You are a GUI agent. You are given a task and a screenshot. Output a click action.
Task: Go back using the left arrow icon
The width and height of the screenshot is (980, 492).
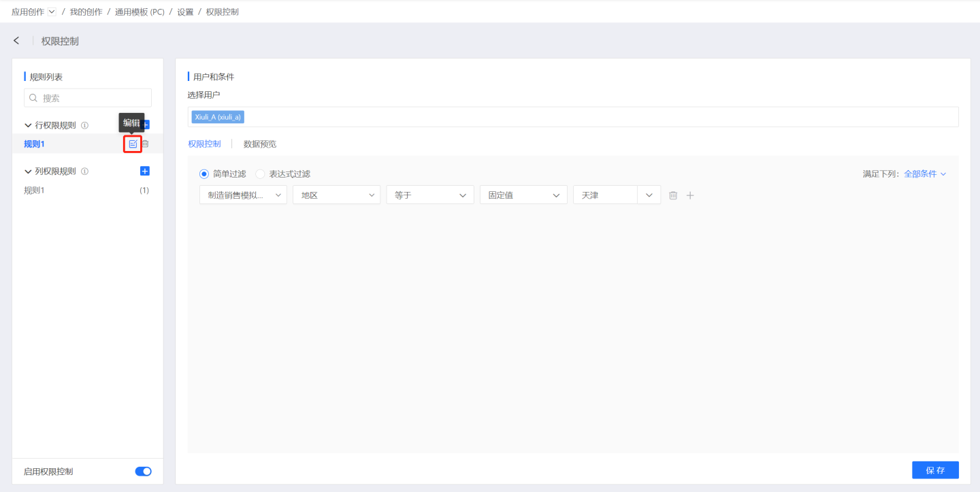(16, 41)
